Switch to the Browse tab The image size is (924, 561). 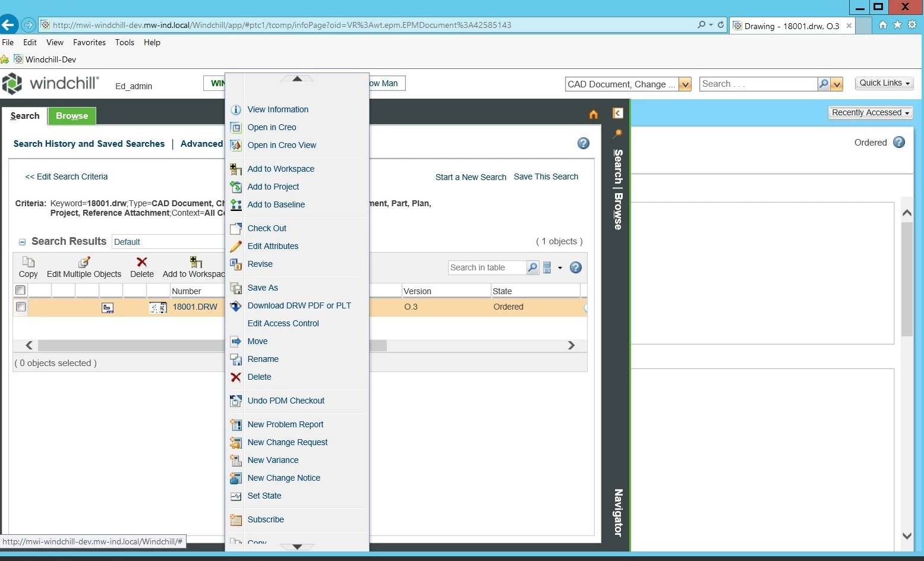(72, 116)
